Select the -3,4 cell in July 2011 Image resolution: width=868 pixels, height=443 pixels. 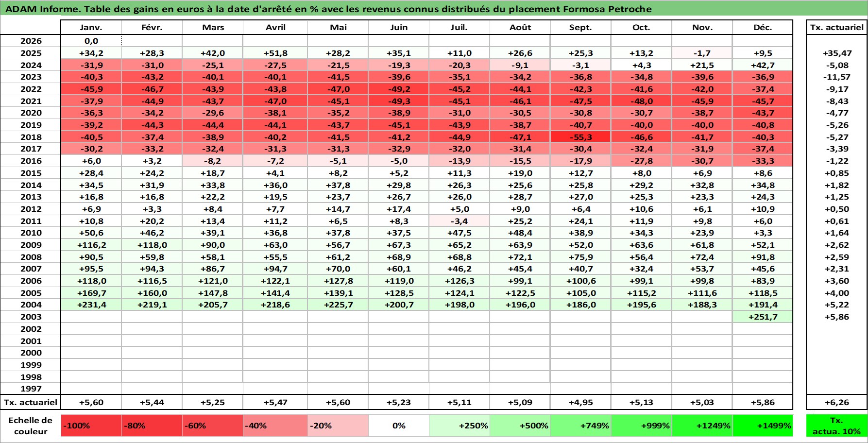point(460,221)
